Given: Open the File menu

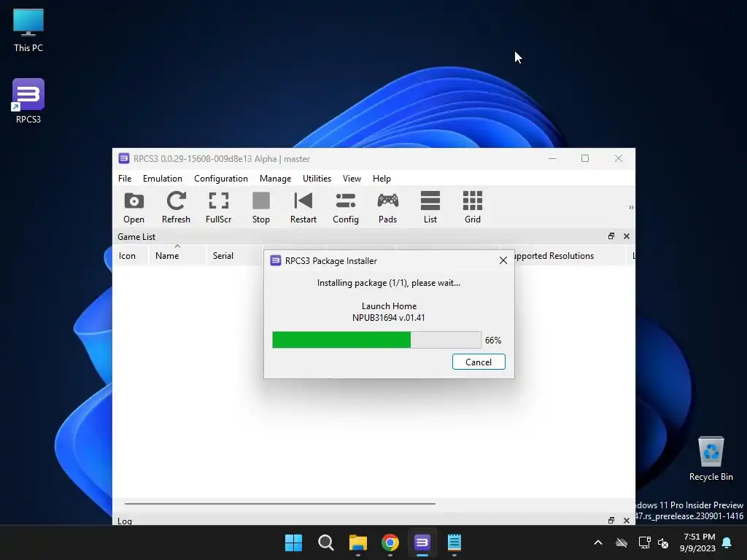Looking at the screenshot, I should point(125,179).
